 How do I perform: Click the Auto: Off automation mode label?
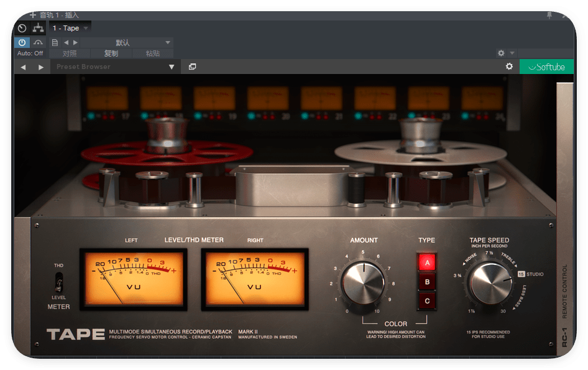30,53
